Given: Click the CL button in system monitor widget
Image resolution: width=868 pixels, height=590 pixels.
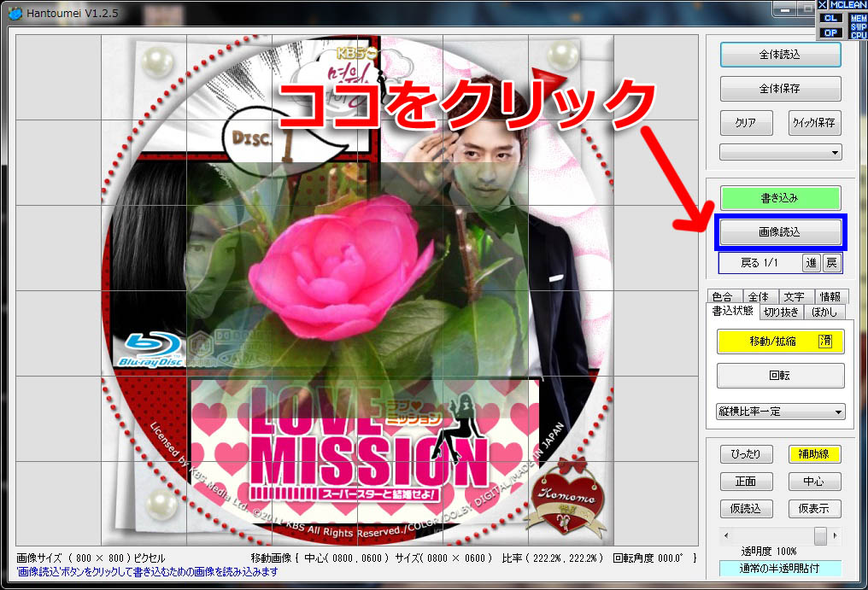Looking at the screenshot, I should [830, 18].
